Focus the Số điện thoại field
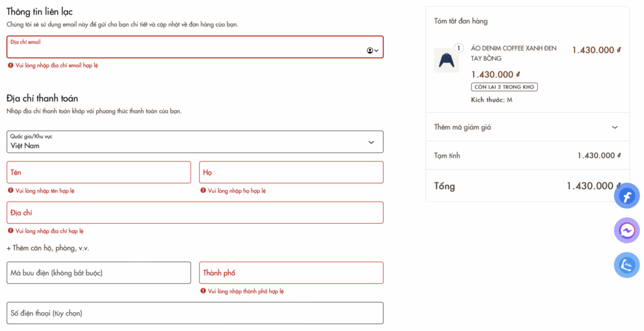The height and width of the screenshot is (331, 644). (195, 313)
